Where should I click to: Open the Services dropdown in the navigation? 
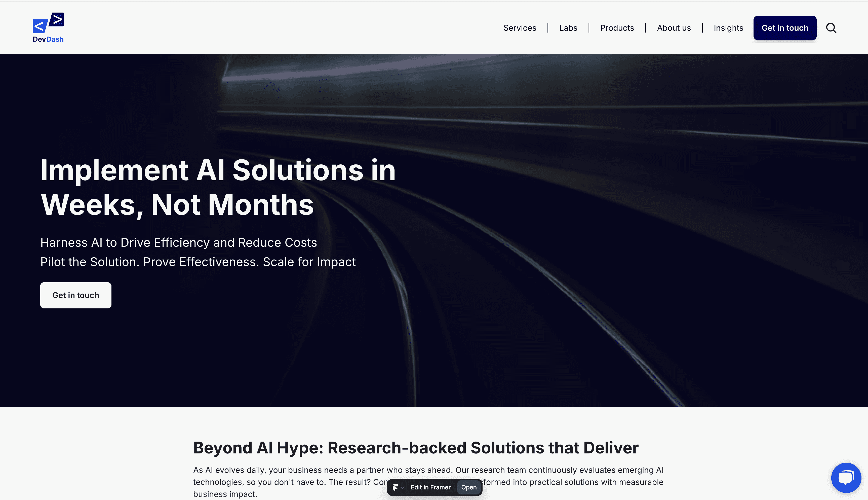(520, 28)
